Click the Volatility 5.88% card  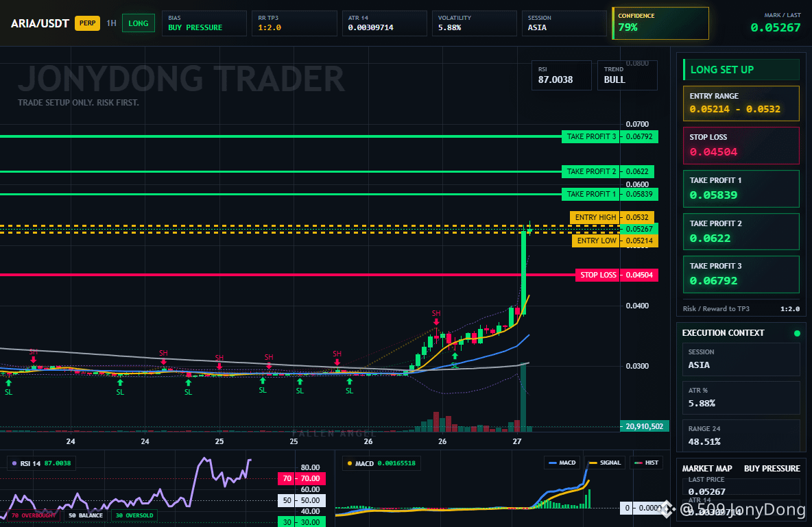[475, 23]
